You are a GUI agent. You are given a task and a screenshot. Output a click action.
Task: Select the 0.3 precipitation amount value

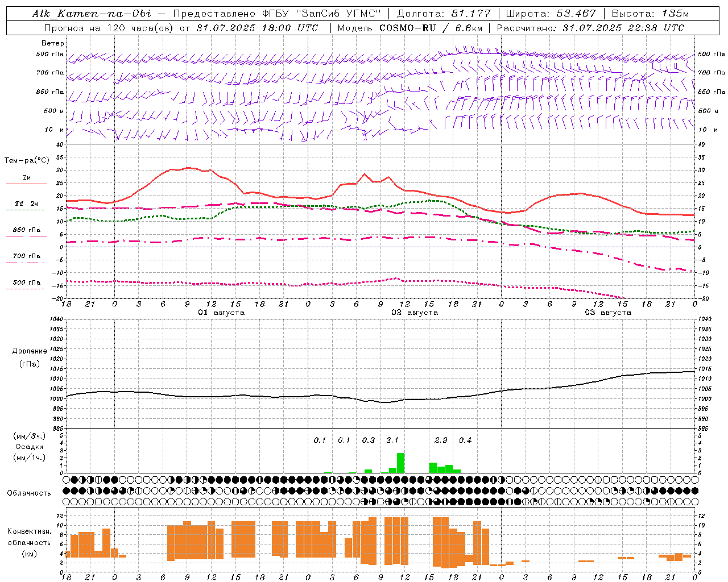tap(369, 440)
